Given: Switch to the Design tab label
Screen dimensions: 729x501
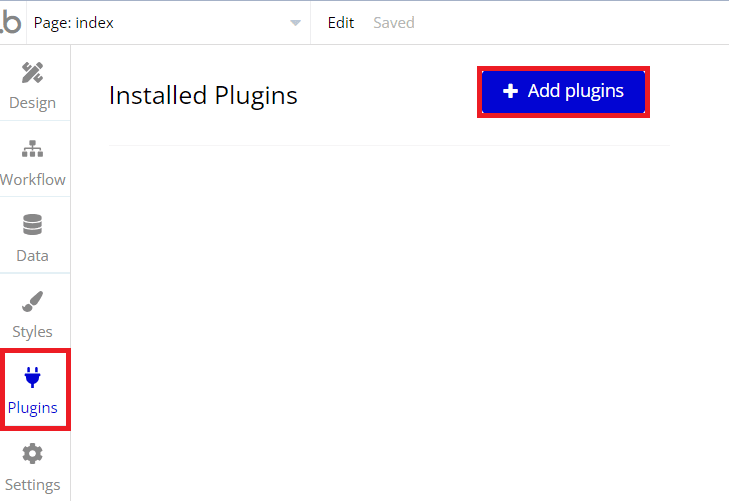Looking at the screenshot, I should [33, 103].
